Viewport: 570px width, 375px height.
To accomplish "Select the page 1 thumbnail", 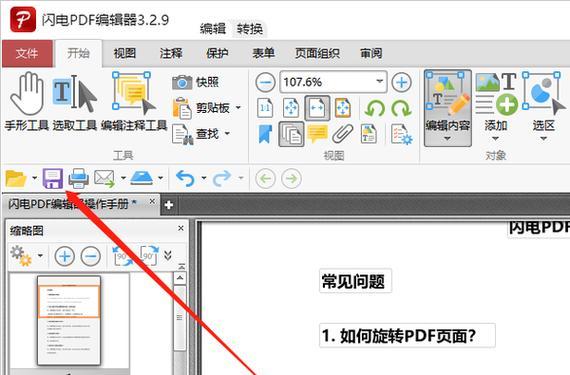I will point(69,320).
